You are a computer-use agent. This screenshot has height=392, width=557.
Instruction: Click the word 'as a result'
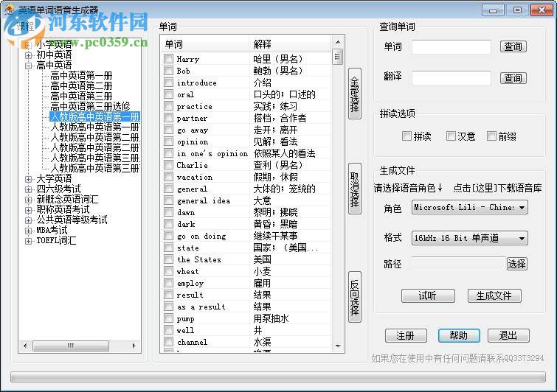tap(201, 307)
